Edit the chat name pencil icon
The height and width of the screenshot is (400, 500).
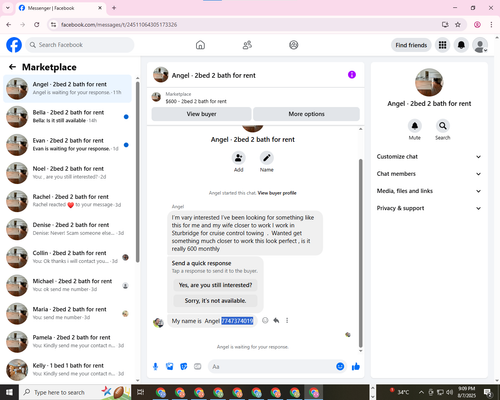pyautogui.click(x=267, y=158)
